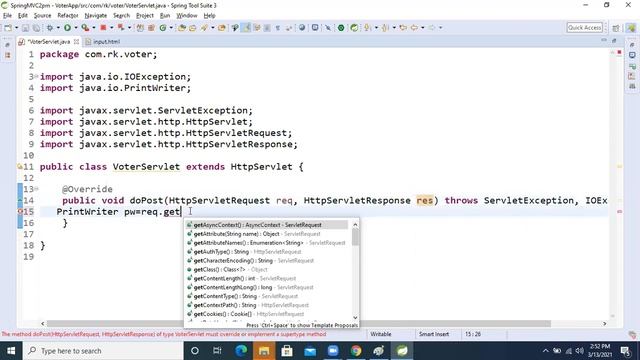Open Google Chrome from the taskbar
This screenshot has height=360, width=640.
coord(356,351)
